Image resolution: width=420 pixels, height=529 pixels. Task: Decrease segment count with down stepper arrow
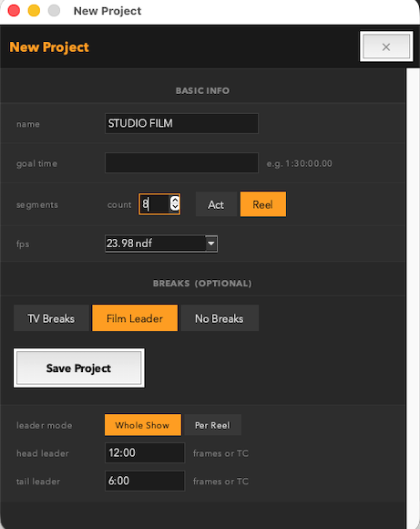pos(175,207)
